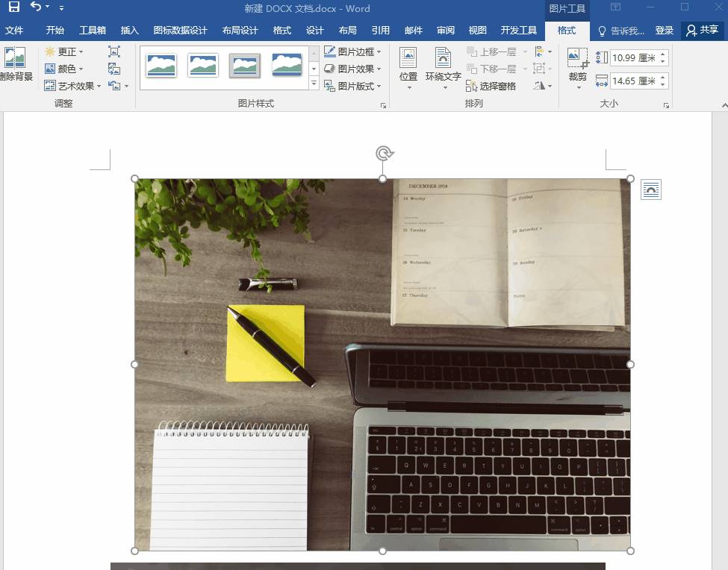Open the 更正 corrections dropdown

point(64,51)
